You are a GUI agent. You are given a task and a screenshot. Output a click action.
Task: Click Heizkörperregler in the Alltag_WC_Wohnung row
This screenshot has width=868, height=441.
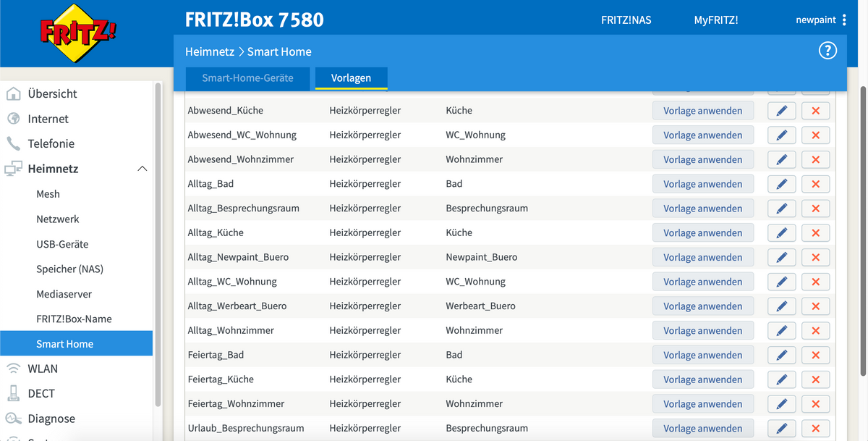point(365,282)
